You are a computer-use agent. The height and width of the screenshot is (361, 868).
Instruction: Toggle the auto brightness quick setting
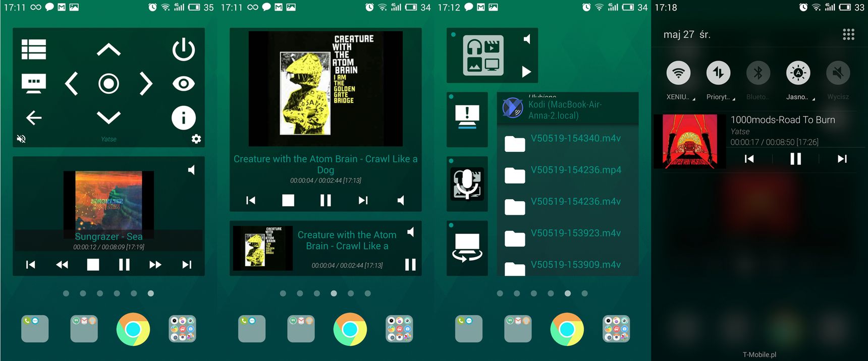798,73
